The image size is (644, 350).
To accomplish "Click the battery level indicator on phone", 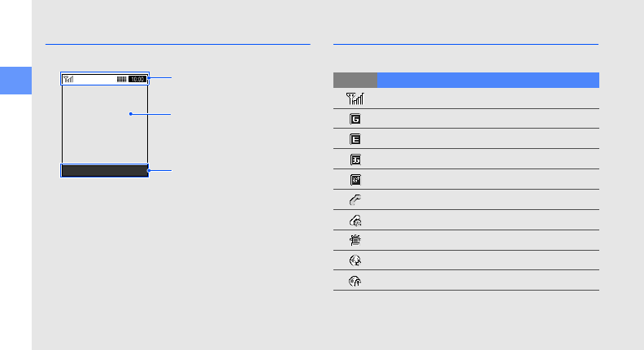I will [x=122, y=80].
